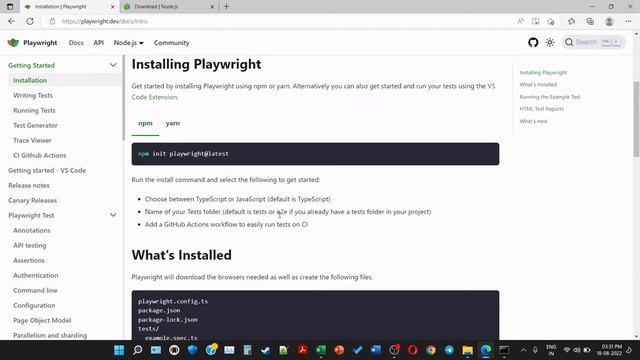The width and height of the screenshot is (640, 360).
Task: Open the Docs navbar item
Action: [76, 42]
